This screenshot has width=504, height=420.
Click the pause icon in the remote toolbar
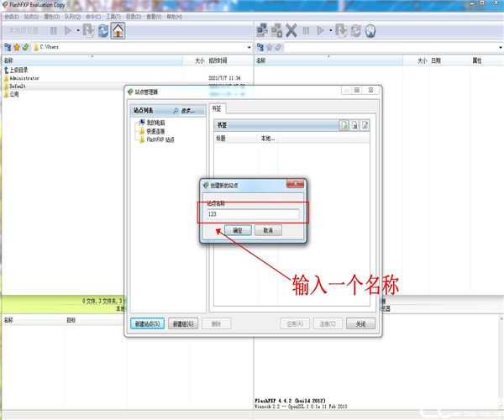click(306, 31)
